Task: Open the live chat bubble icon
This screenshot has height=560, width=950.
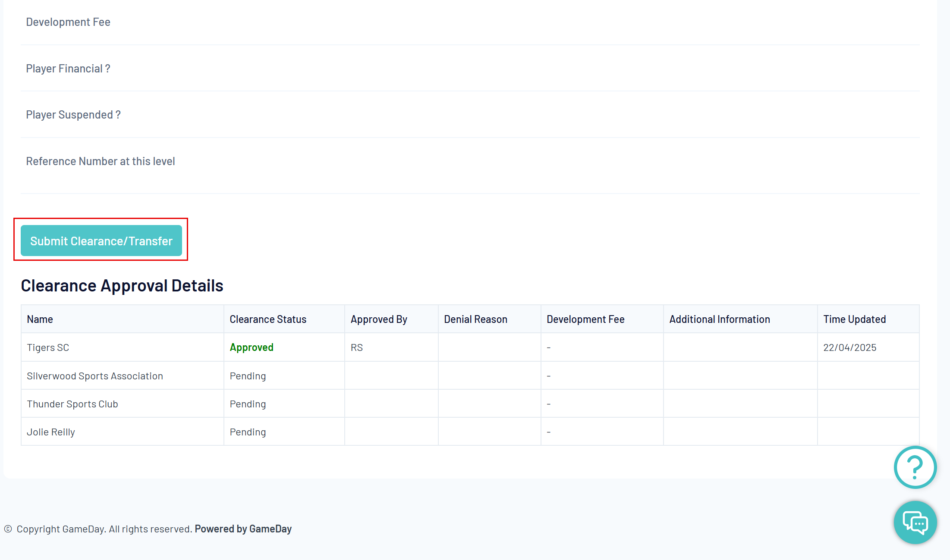Action: pos(915,522)
